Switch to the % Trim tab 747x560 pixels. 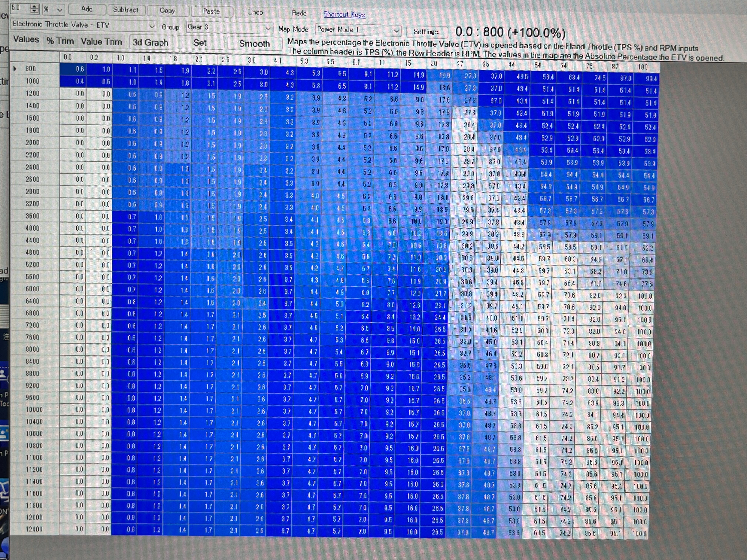click(x=60, y=41)
